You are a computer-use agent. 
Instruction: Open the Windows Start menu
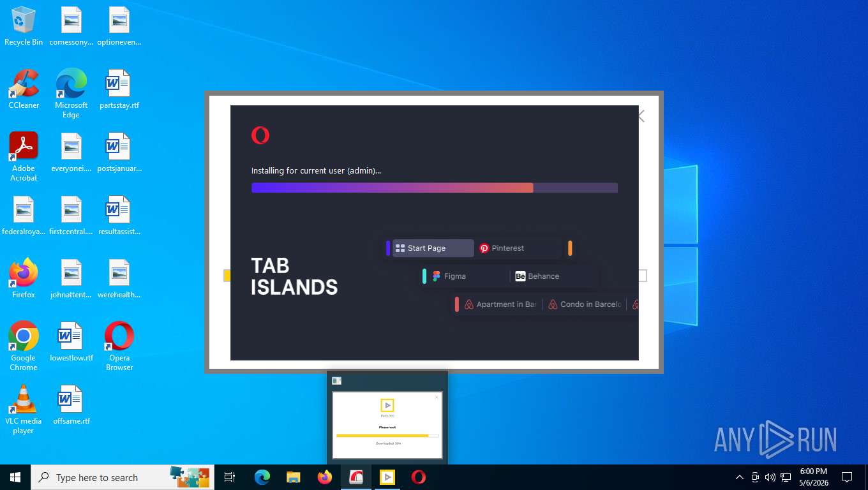coord(15,477)
